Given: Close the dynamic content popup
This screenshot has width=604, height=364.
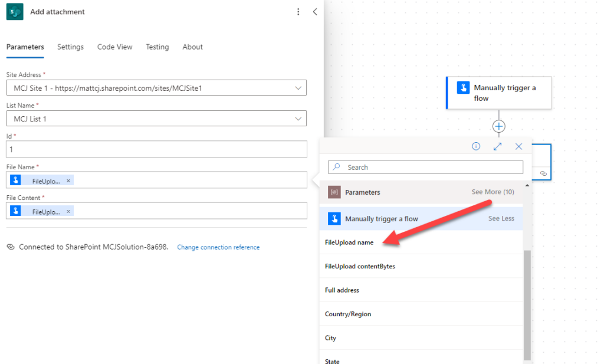Looking at the screenshot, I should pyautogui.click(x=518, y=146).
